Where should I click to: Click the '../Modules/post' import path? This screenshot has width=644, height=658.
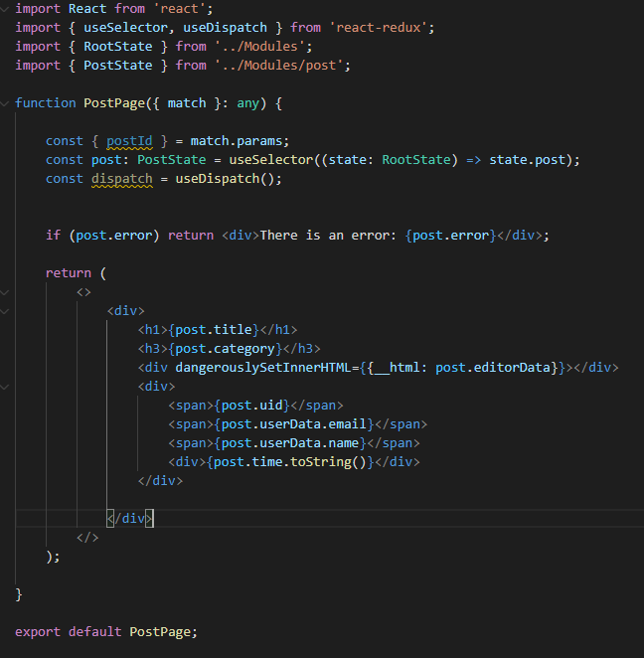279,66
